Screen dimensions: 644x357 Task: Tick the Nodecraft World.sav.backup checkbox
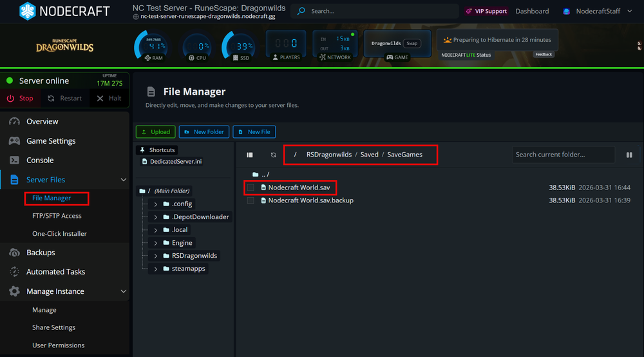(x=251, y=200)
